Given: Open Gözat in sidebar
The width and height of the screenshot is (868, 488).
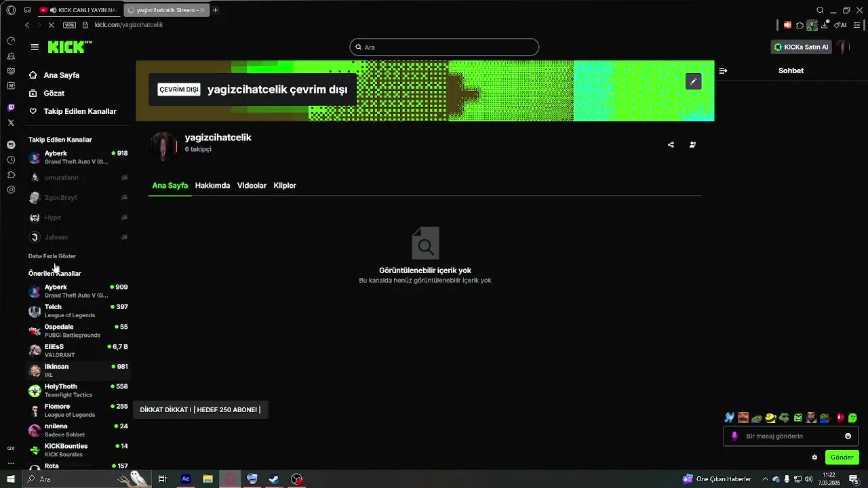Looking at the screenshot, I should tap(54, 94).
